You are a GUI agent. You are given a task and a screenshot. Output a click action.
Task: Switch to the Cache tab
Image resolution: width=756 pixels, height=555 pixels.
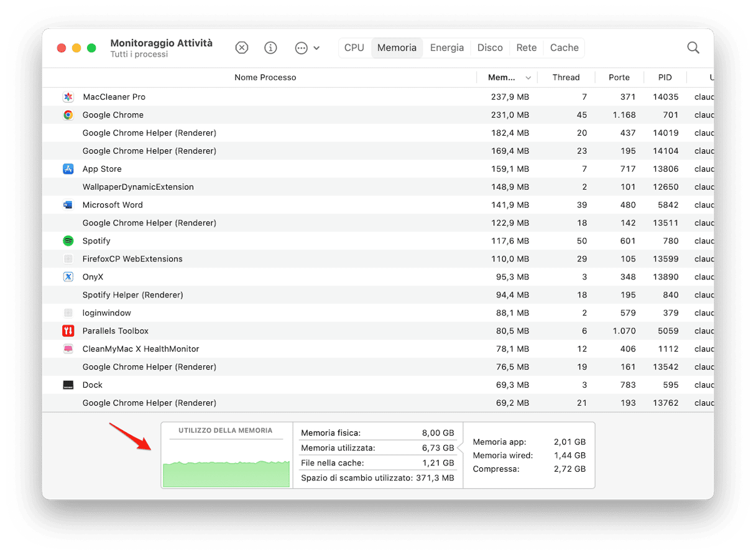(x=565, y=48)
